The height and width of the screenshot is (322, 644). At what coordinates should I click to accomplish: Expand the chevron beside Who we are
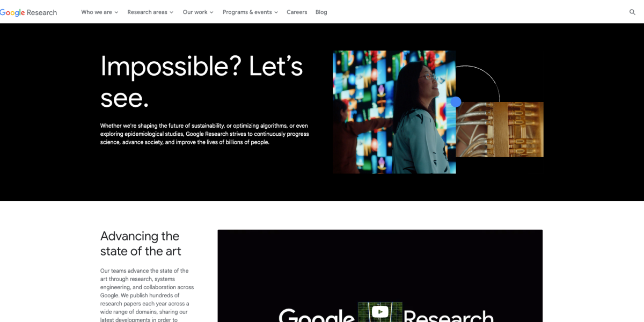[x=116, y=12]
